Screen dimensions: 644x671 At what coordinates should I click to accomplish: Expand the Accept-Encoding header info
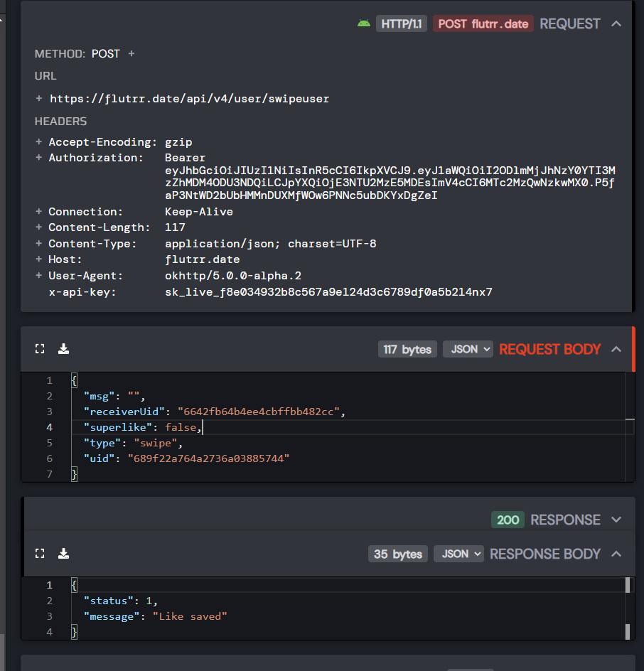[39, 141]
